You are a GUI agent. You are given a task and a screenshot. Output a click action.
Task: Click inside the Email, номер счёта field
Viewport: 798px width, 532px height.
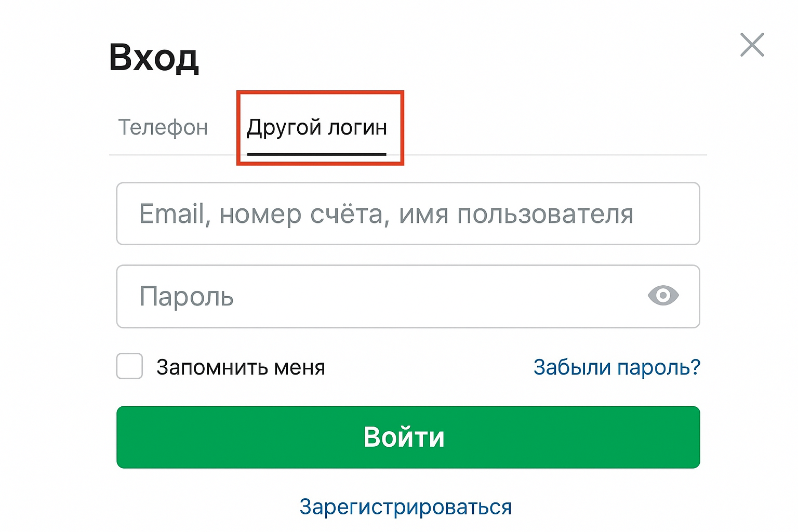(x=408, y=214)
